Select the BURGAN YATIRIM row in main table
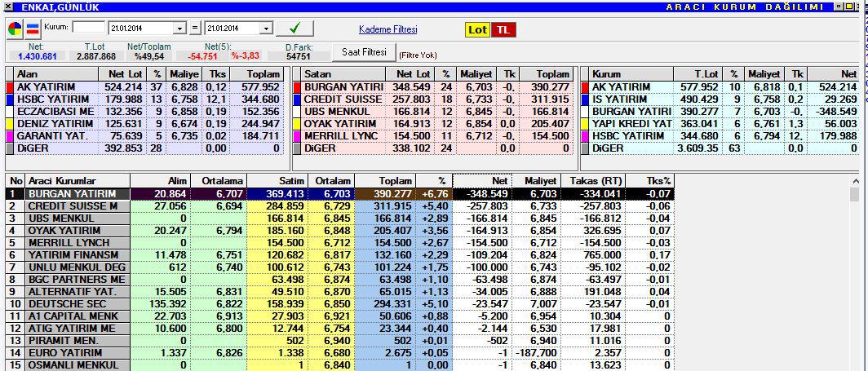The width and height of the screenshot is (868, 371). pos(340,194)
